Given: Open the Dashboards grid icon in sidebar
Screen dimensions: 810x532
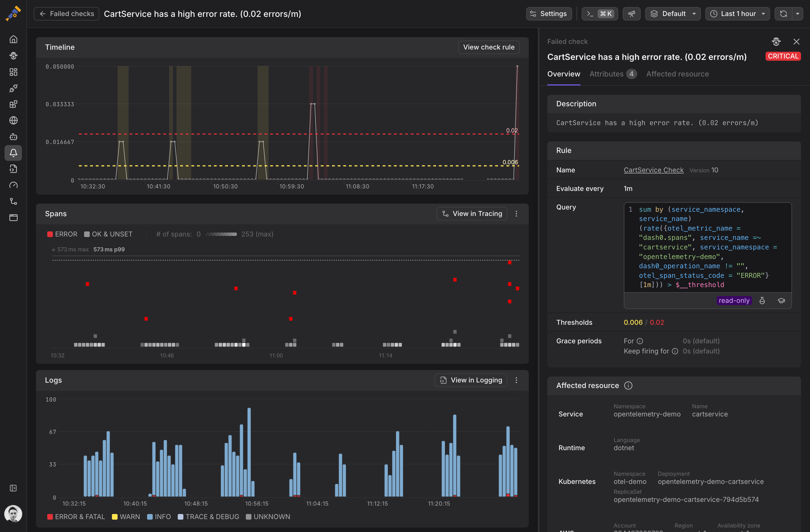Looking at the screenshot, I should tap(13, 72).
